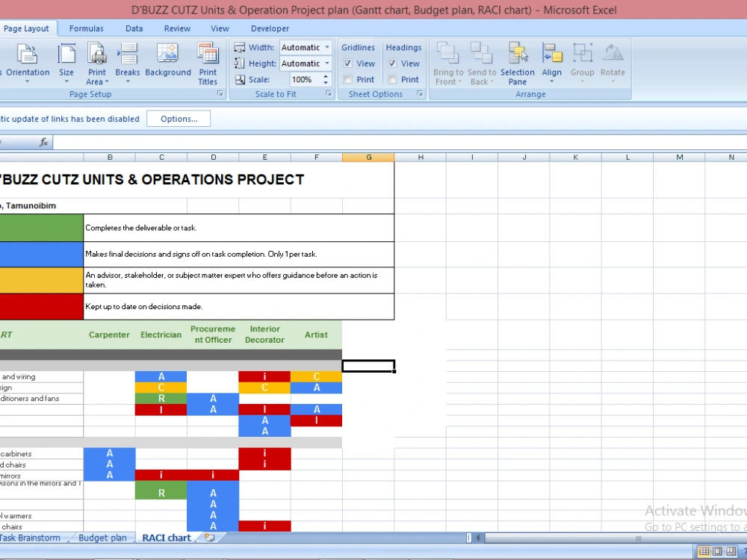Switch to the Task Brainstorm sheet
This screenshot has width=747, height=560.
click(x=30, y=538)
